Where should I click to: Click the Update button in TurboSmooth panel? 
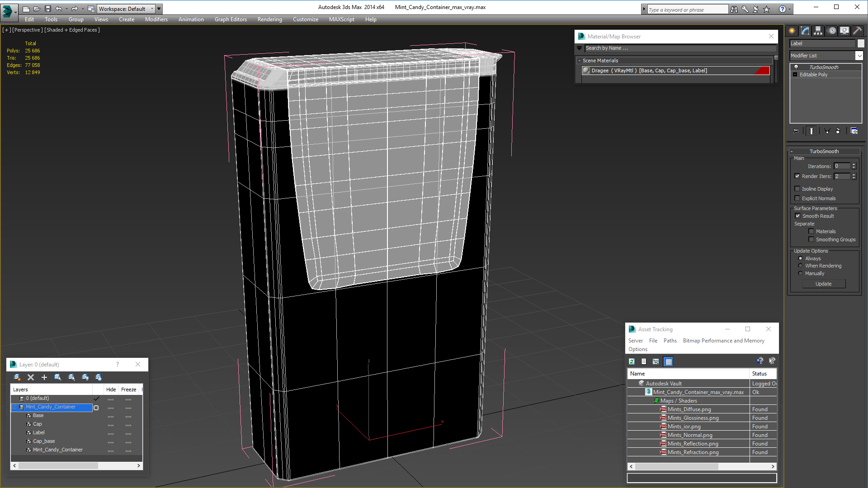[x=824, y=284]
